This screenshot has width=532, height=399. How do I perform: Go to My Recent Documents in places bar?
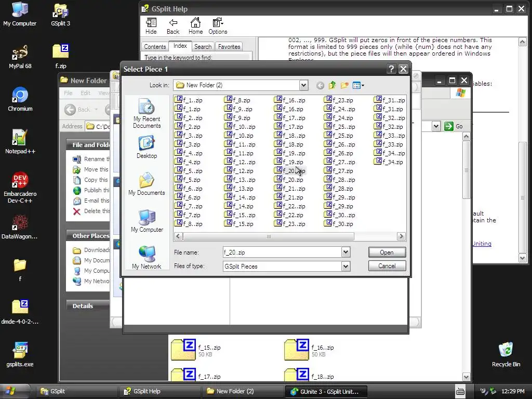click(147, 114)
